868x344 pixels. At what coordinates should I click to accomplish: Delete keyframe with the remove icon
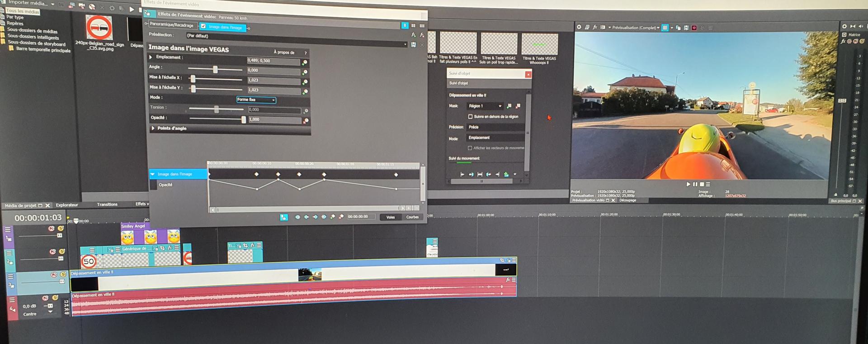[x=341, y=217]
